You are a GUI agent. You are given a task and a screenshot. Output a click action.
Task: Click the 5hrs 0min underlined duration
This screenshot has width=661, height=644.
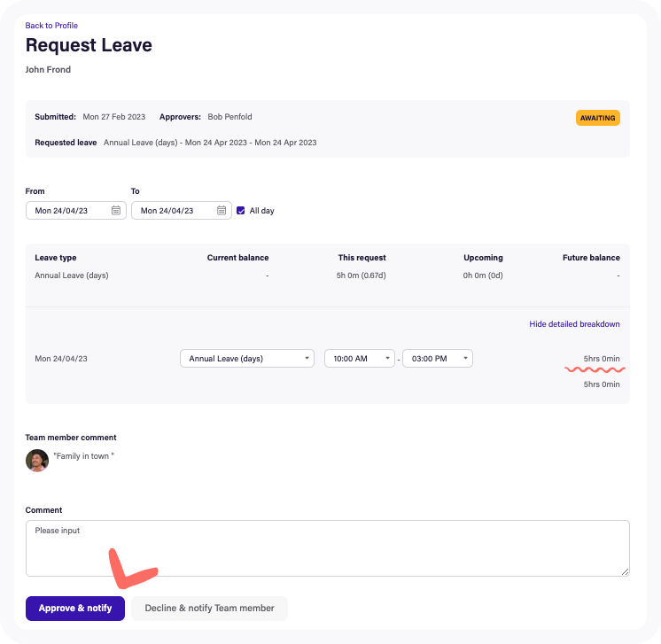[x=602, y=359]
